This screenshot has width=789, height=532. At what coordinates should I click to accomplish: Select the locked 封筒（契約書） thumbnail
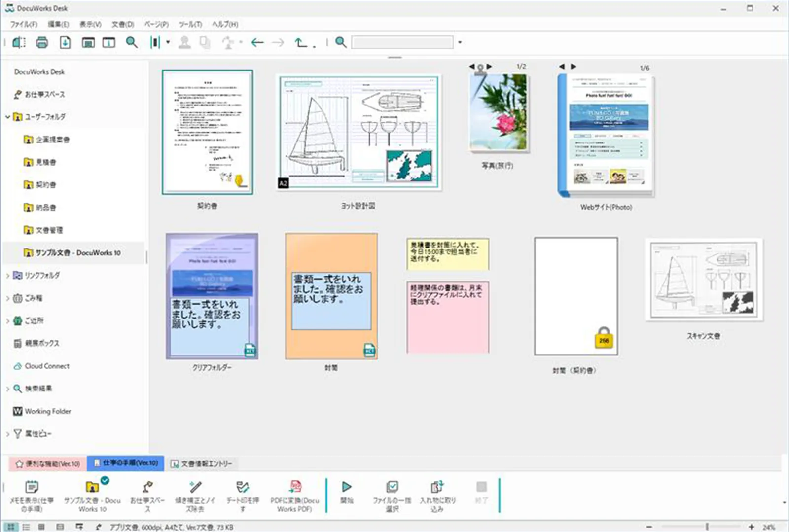(576, 296)
